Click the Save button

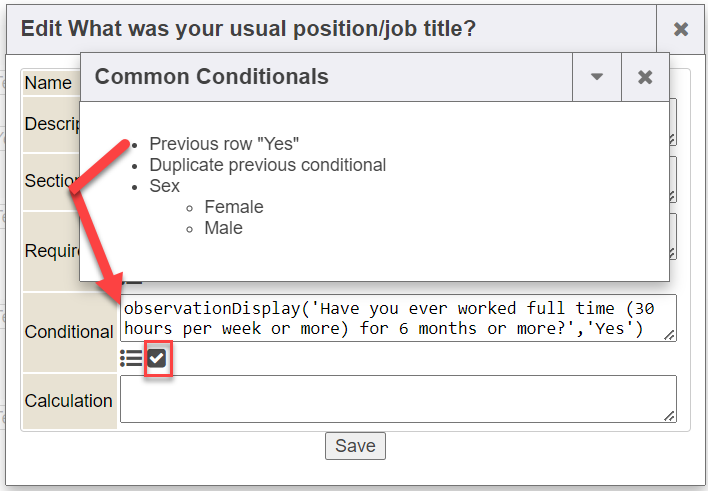(355, 446)
